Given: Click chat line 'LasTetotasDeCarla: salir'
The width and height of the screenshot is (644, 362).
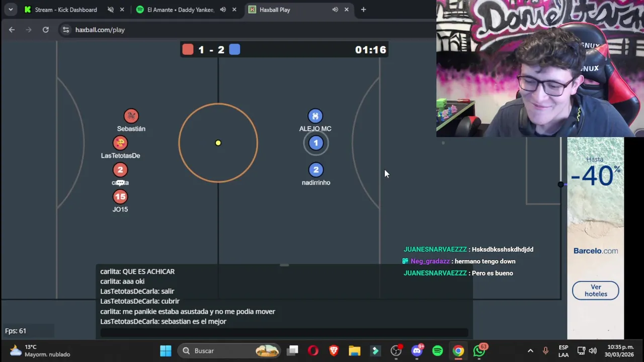Looking at the screenshot, I should 137,291.
